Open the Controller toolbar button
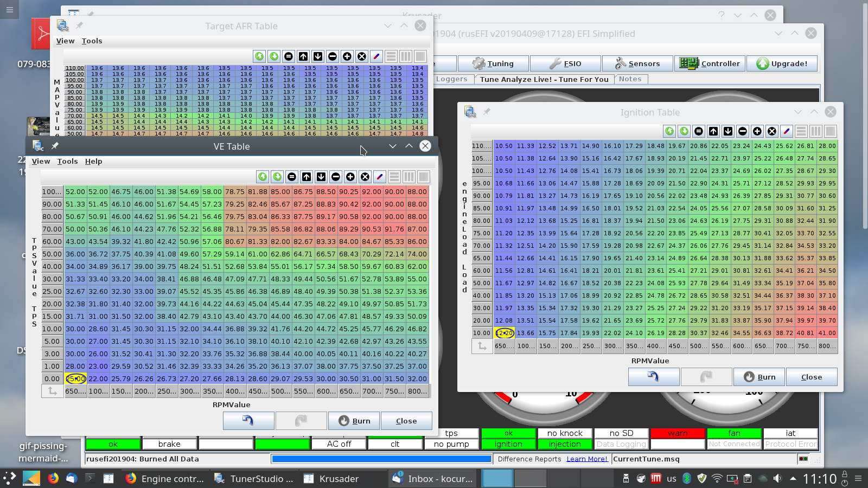868x488 pixels. pyautogui.click(x=710, y=63)
